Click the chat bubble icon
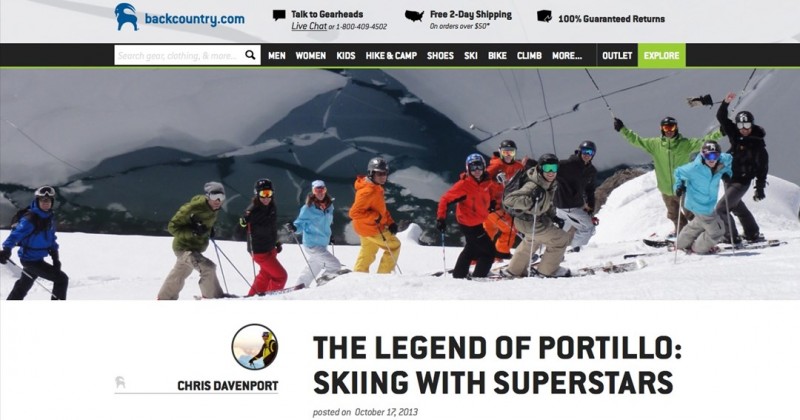Image resolution: width=800 pixels, height=420 pixels. pos(279,15)
